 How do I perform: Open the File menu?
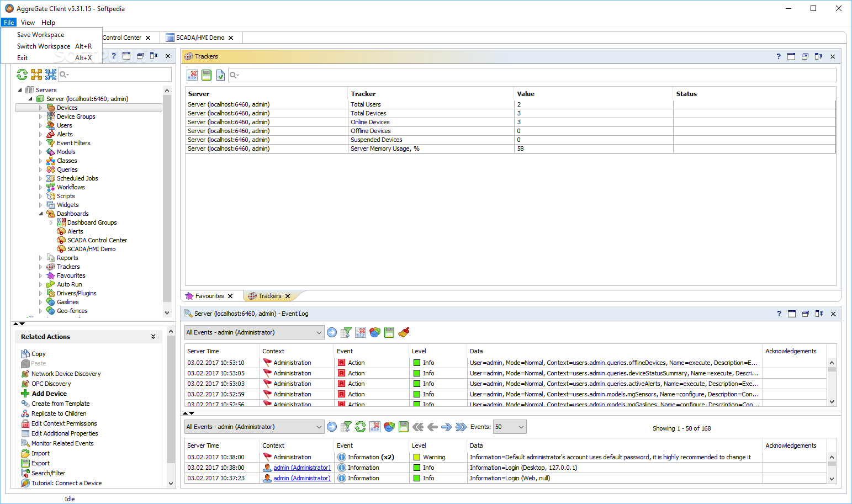[9, 23]
